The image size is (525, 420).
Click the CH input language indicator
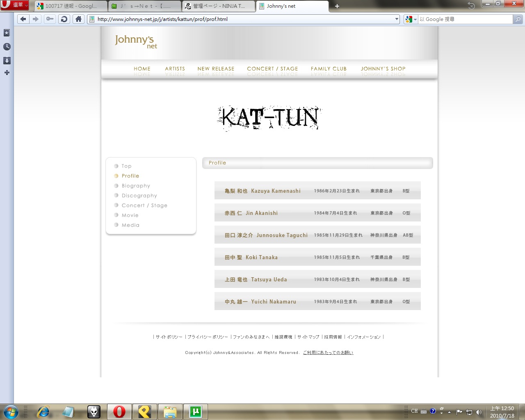tap(415, 411)
